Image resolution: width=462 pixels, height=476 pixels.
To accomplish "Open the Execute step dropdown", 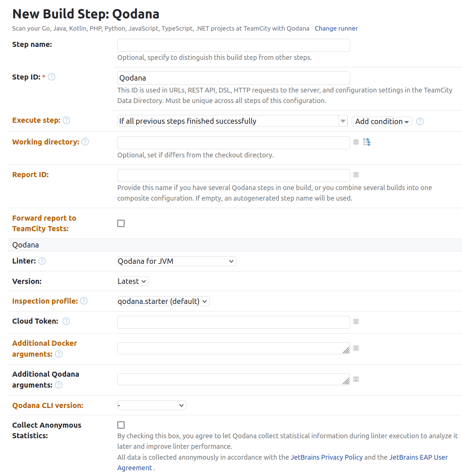I will point(342,121).
